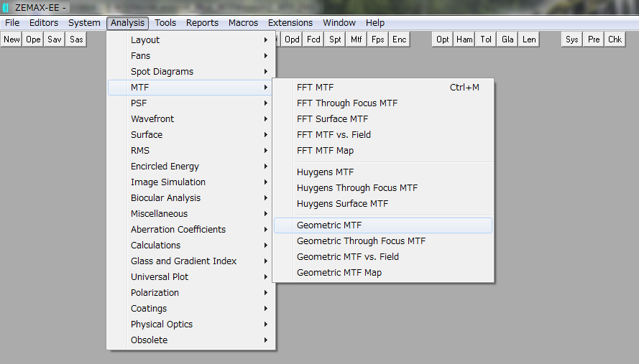Screen dimensions: 639x364
Task: Click the Pre toolbar button
Action: pyautogui.click(x=594, y=39)
